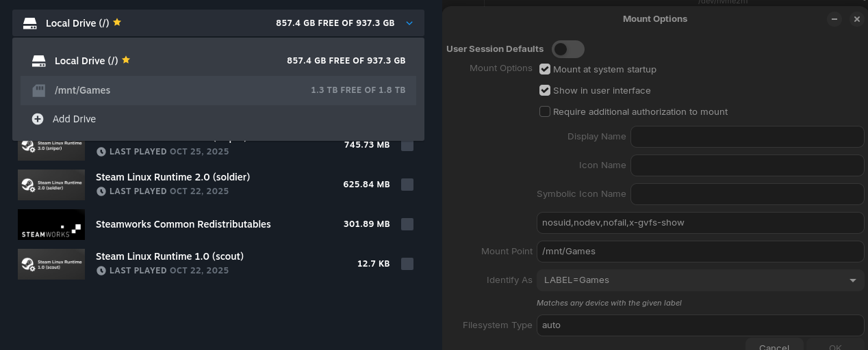Viewport: 868px width, 350px height.
Task: Choose Local Drive (/) in dropdown list
Action: pos(218,61)
